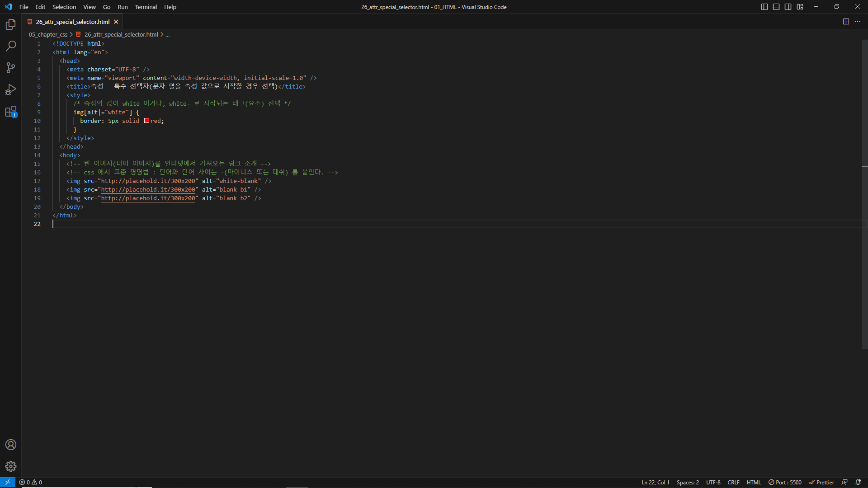Click Port : 5500 Live Server button
The image size is (868, 488).
coord(785,482)
